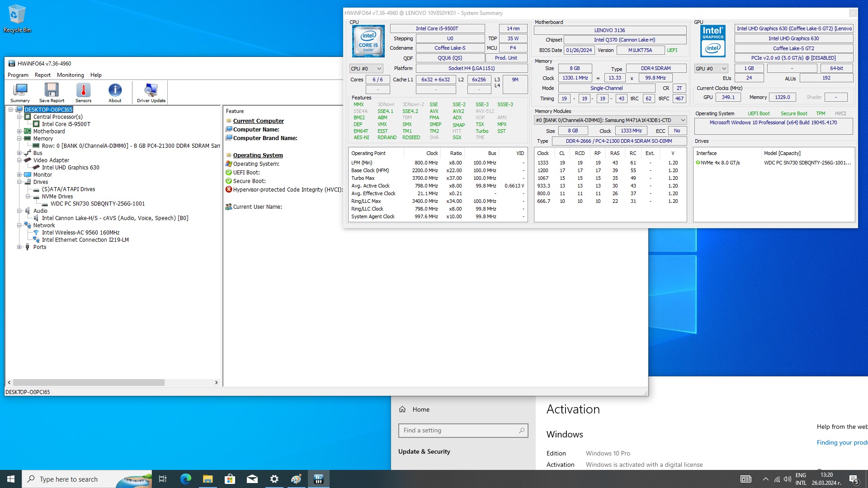Click the device tree horizontal scrollbar thumb

(x=89, y=382)
